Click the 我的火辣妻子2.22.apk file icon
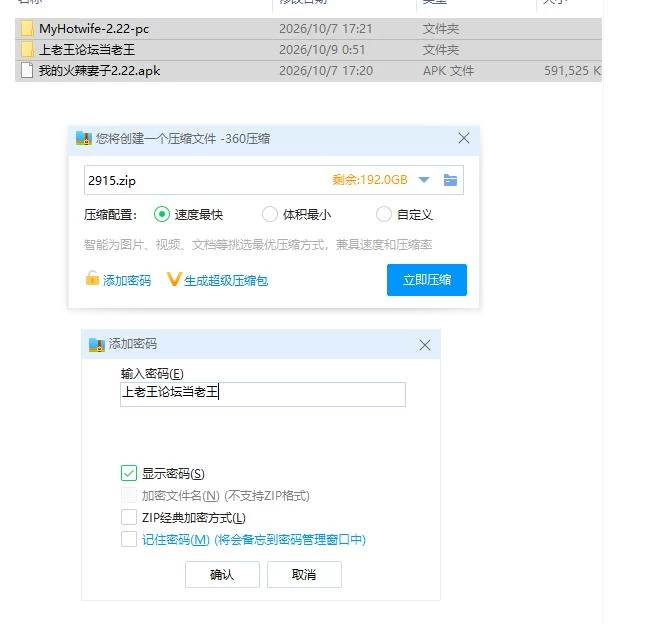Viewport: 647px width, 624px height. click(27, 71)
